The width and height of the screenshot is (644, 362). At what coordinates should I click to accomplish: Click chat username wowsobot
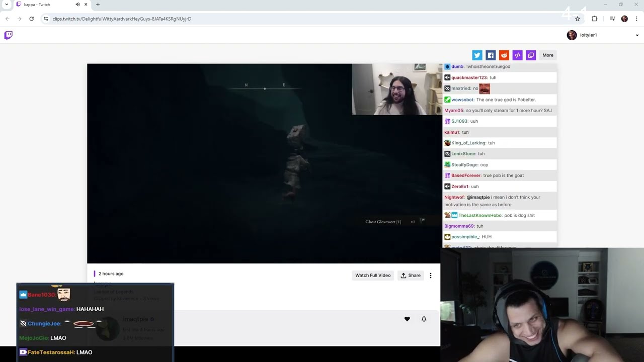point(462,100)
